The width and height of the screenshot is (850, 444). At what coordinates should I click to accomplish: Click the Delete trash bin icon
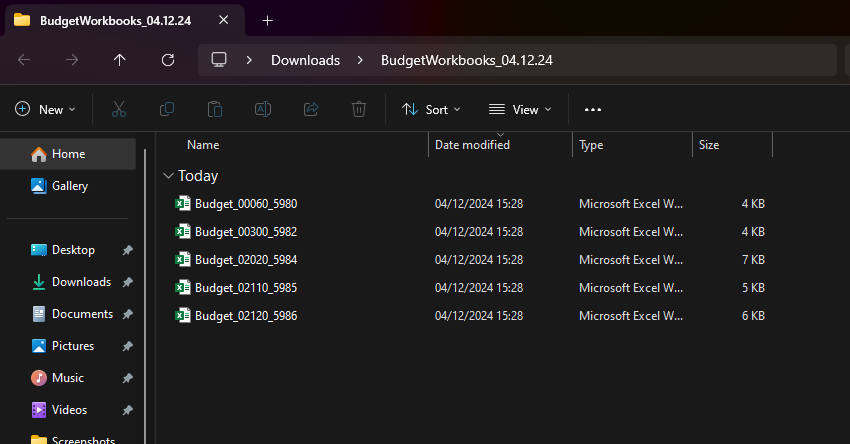(359, 109)
